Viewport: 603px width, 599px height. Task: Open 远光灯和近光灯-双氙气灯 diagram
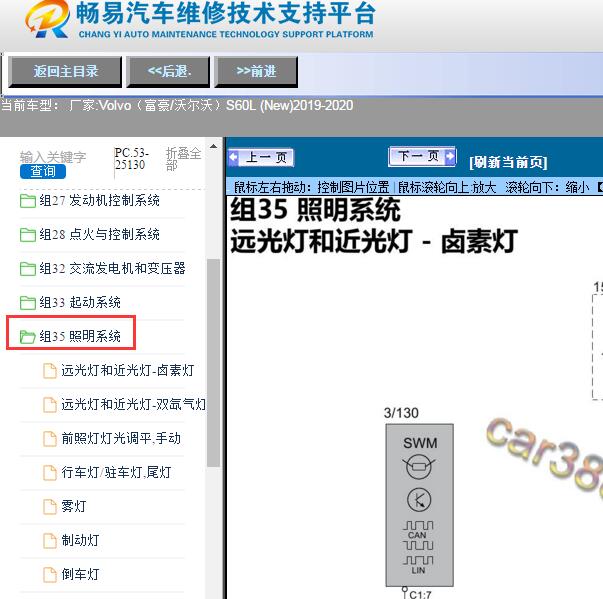pos(133,404)
